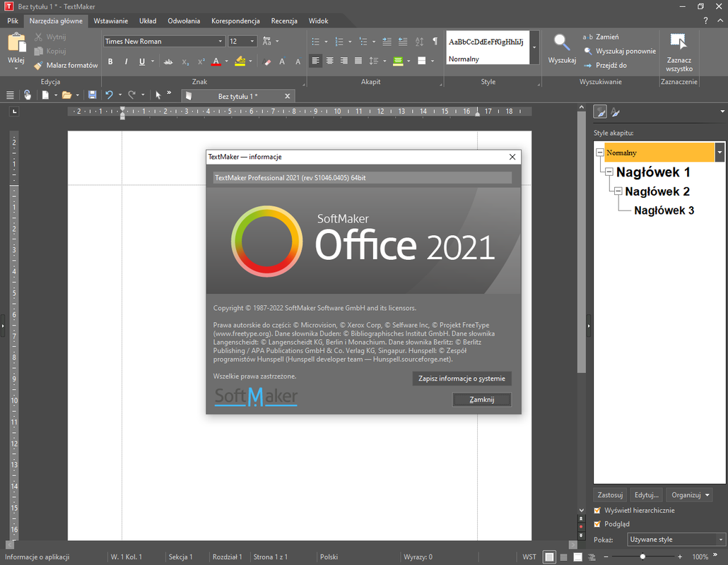Apply the yellow text highlight color
728x565 pixels.
click(x=240, y=61)
